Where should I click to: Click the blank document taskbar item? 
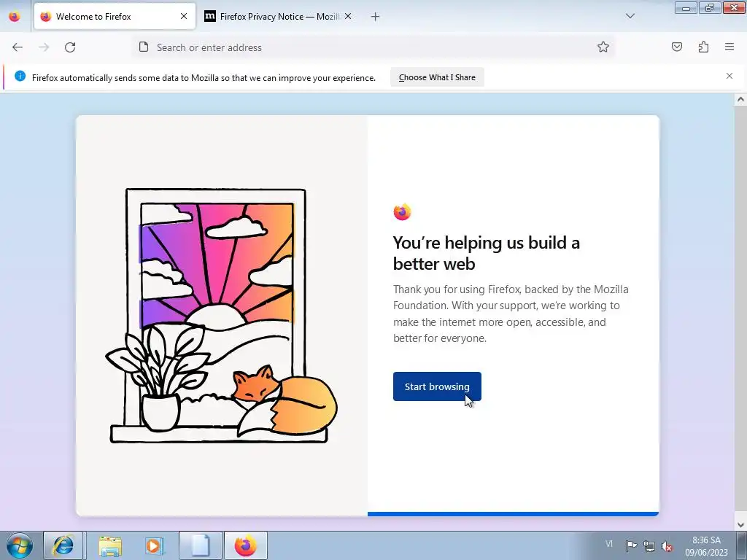[x=201, y=545]
